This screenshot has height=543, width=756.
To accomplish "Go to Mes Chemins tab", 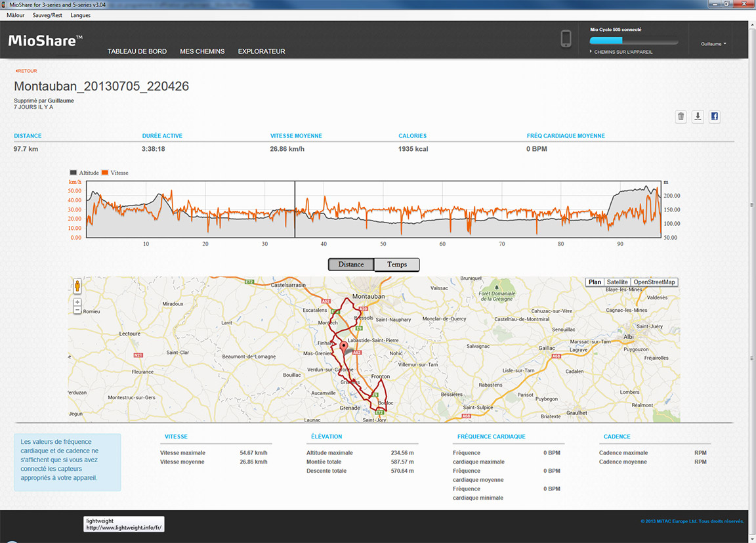I will coord(202,51).
